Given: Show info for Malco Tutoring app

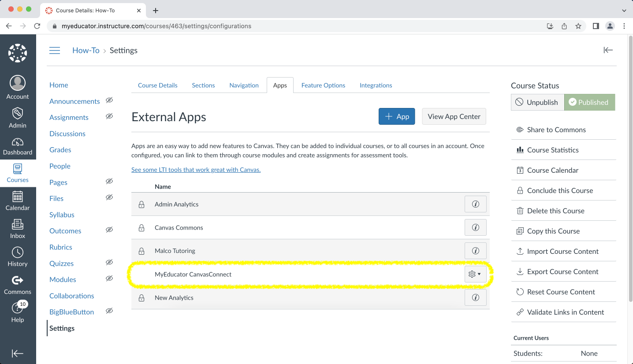Looking at the screenshot, I should pyautogui.click(x=476, y=251).
